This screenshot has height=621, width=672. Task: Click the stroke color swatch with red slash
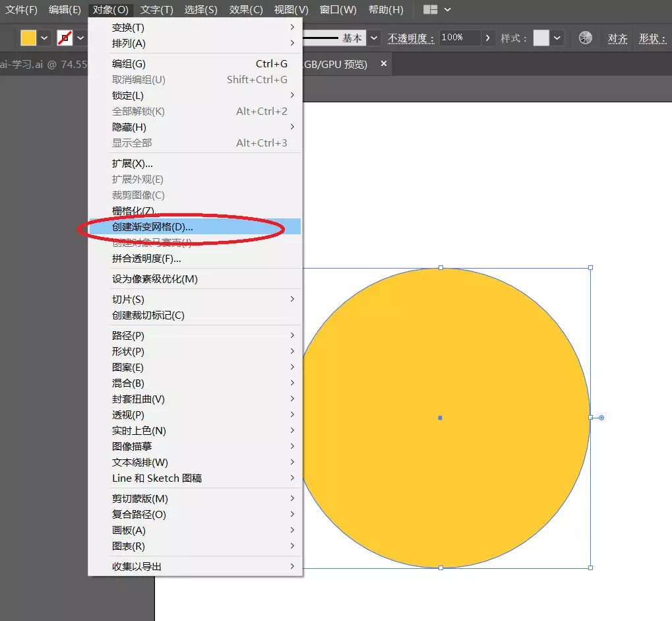[65, 38]
